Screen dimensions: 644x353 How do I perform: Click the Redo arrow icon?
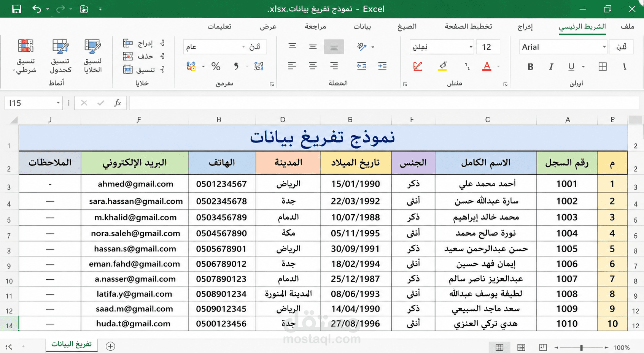[60, 9]
